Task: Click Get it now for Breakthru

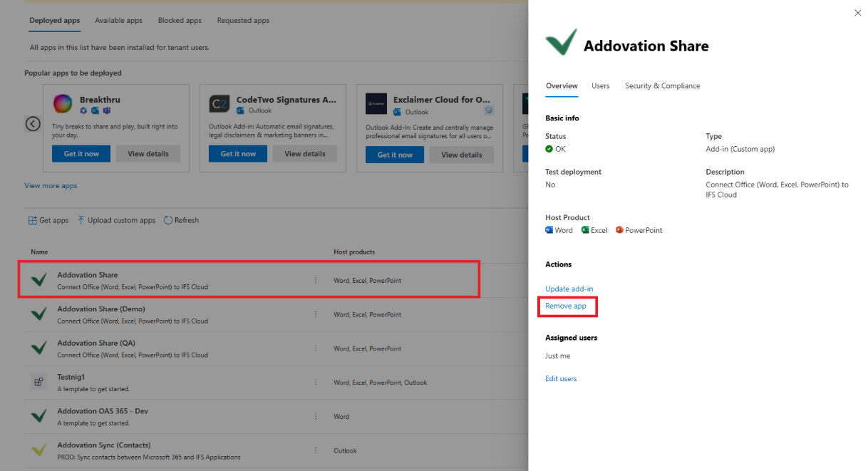Action: point(81,154)
